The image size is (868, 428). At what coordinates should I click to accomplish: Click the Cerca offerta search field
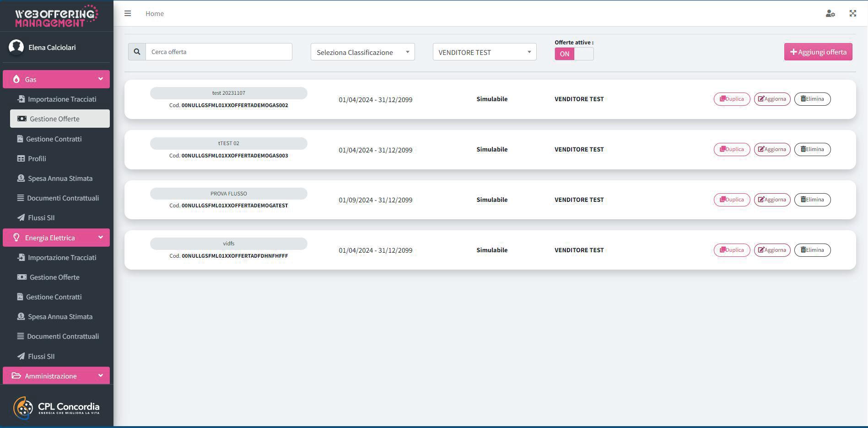[x=219, y=52]
